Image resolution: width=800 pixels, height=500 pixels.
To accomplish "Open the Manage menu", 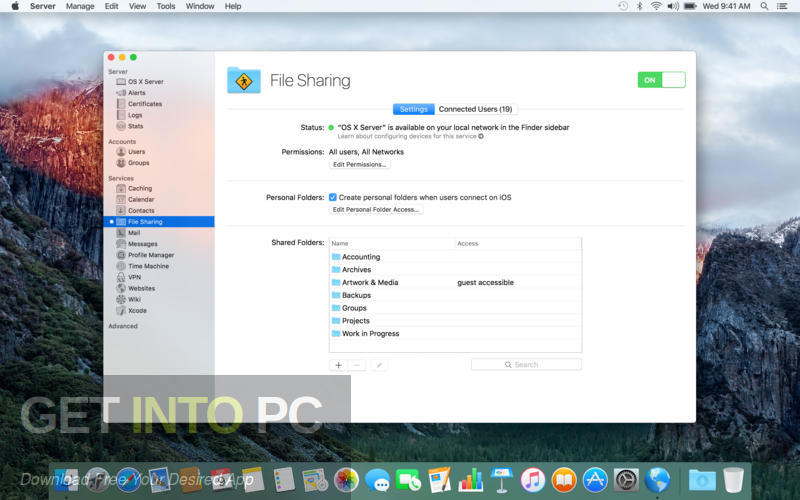I will click(x=80, y=6).
